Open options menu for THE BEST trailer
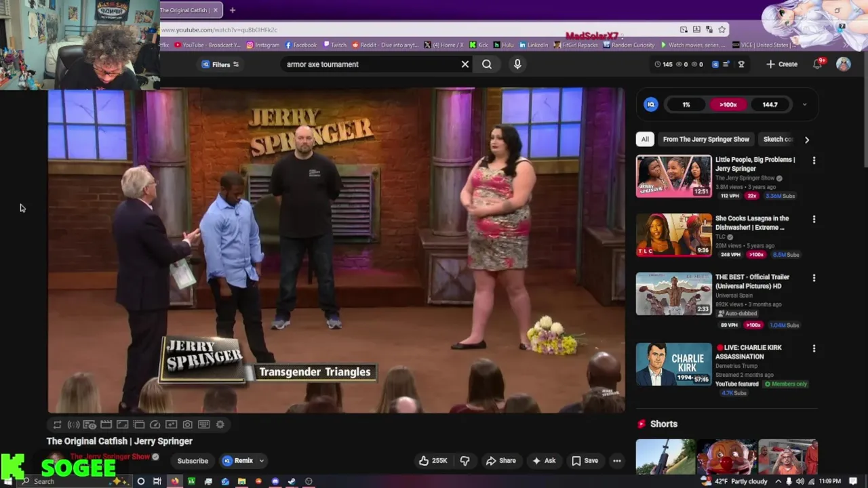 point(814,278)
